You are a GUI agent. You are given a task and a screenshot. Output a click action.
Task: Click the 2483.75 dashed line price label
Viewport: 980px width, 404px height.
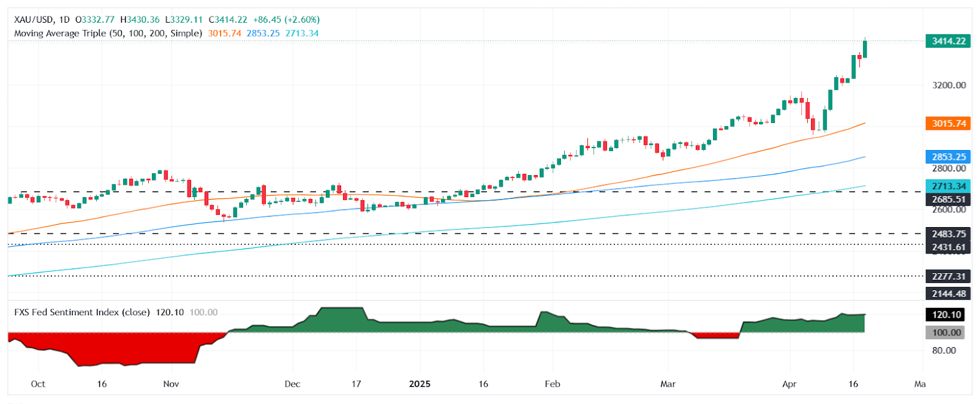pos(948,234)
